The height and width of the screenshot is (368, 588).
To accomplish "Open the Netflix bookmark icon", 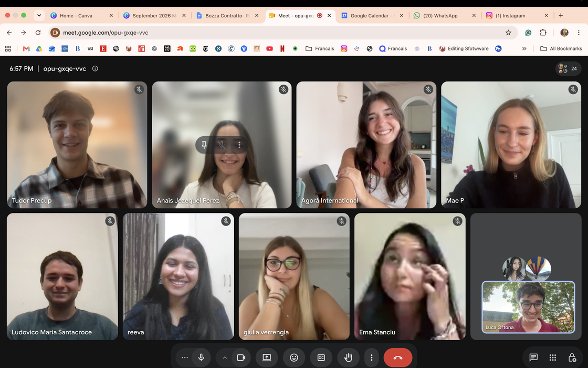I will click(282, 48).
